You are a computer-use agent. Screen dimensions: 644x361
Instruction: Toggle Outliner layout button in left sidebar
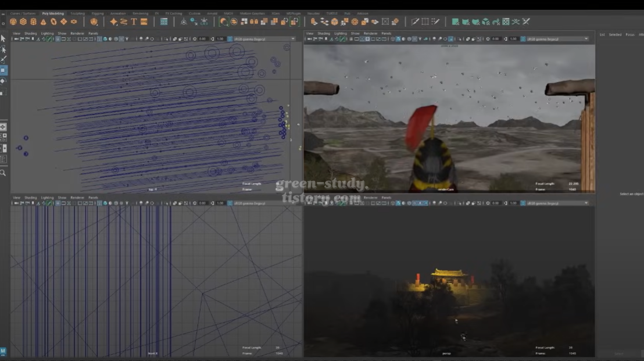[3, 159]
